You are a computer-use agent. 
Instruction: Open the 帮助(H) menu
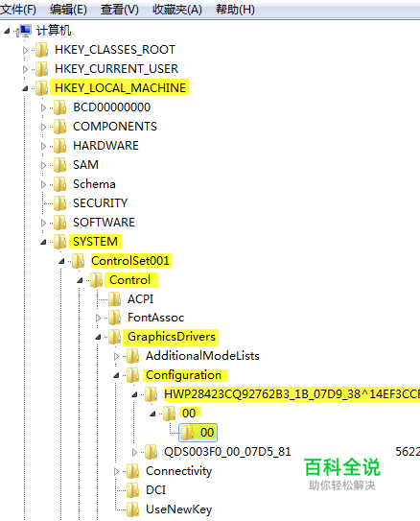pos(235,10)
